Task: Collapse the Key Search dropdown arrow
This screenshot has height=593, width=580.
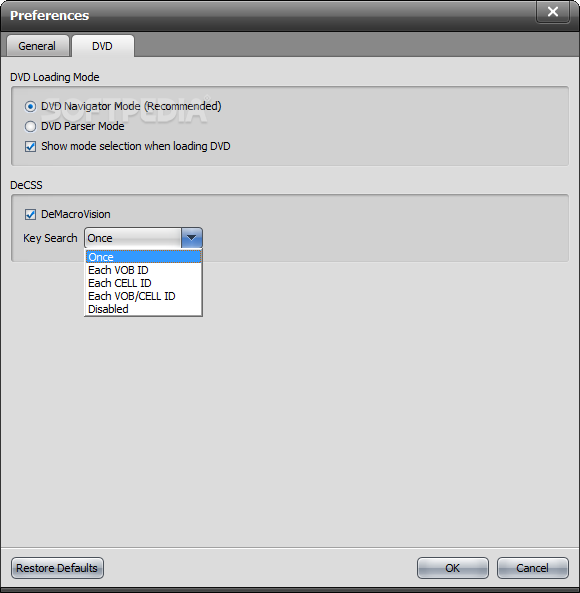Action: pos(192,238)
